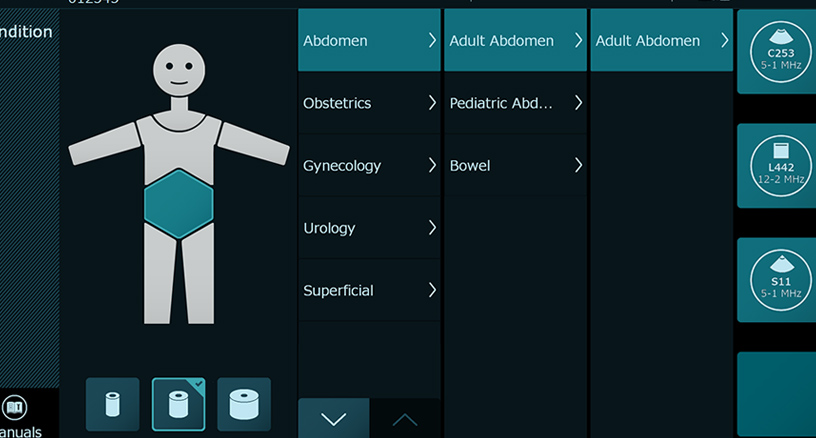Tap the teal abdomen region on body figure
The image size is (816, 438).
click(179, 203)
